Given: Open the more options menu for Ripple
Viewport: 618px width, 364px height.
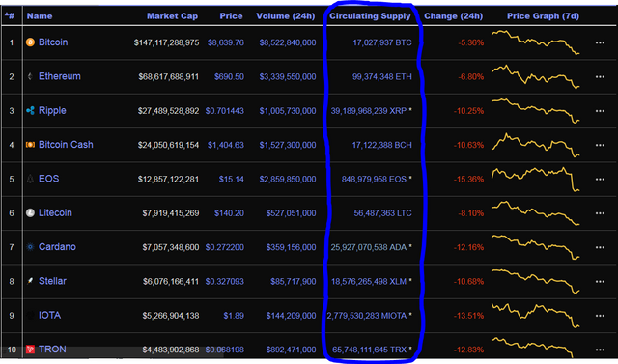Looking at the screenshot, I should (600, 111).
